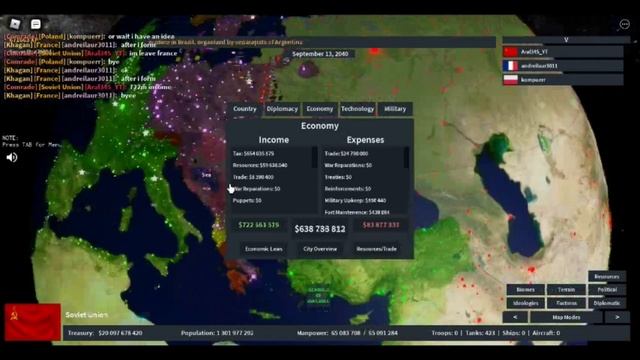The width and height of the screenshot is (640, 360).
Task: Click the green total income figure
Action: 258,225
